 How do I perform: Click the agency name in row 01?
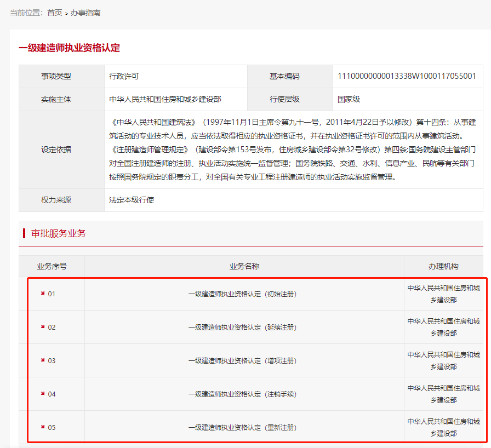[x=443, y=294]
